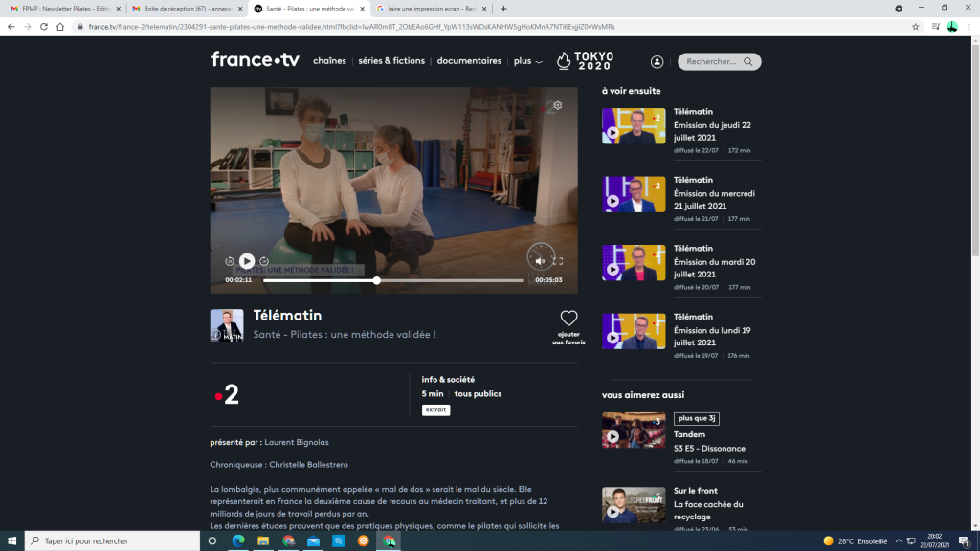Viewport: 980px width, 551px height.
Task: Click the Tokyo 2020 logo link
Action: [585, 61]
